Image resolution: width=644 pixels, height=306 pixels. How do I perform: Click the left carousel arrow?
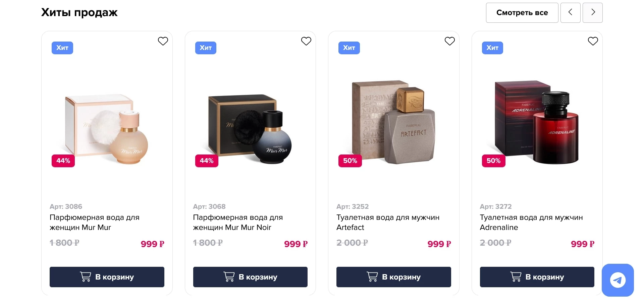tap(570, 12)
